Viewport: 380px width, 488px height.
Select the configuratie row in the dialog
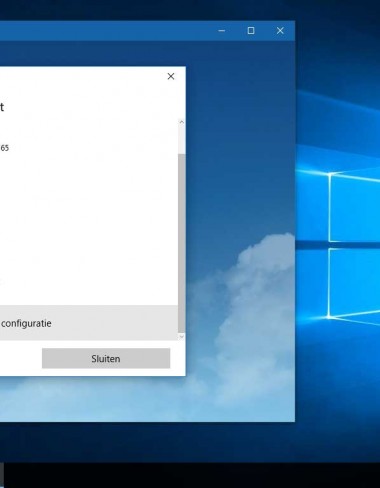pos(89,323)
